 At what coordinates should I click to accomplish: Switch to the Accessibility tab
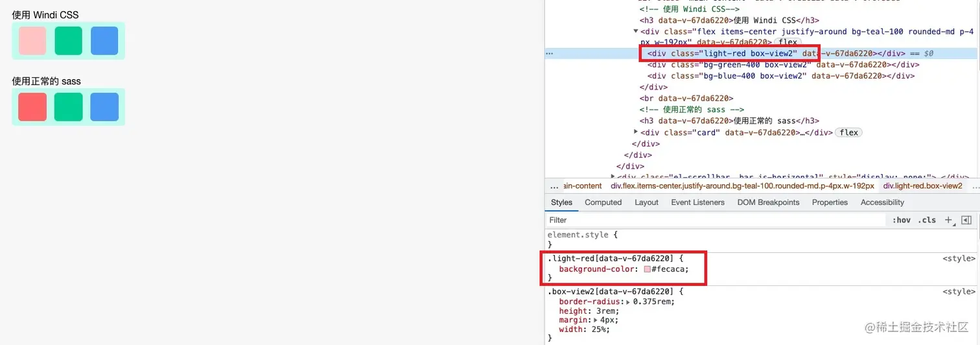(882, 202)
